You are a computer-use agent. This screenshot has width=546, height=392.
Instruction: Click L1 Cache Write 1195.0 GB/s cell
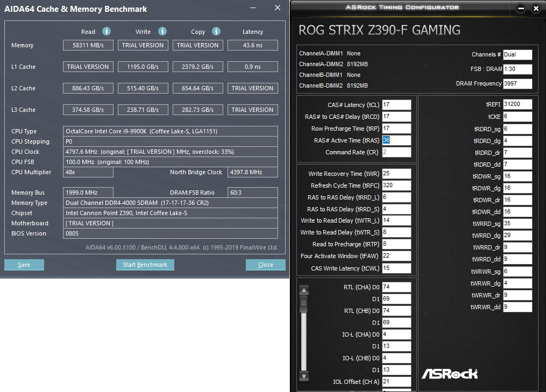[143, 67]
